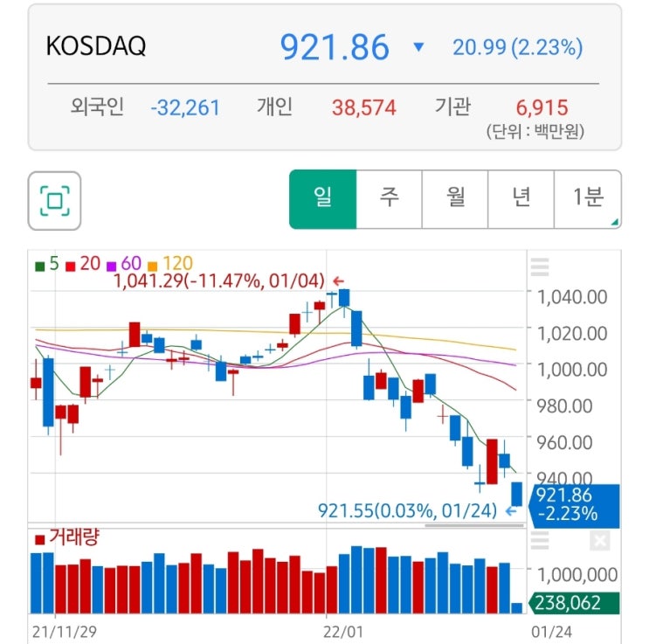Click the green 238,062 volume tag
The width and height of the screenshot is (649, 644).
(x=575, y=604)
